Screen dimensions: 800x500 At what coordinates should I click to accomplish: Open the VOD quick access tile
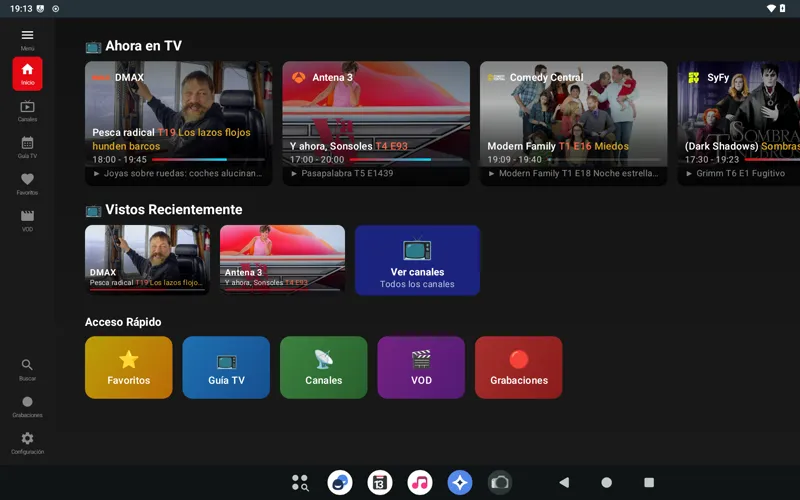[421, 367]
